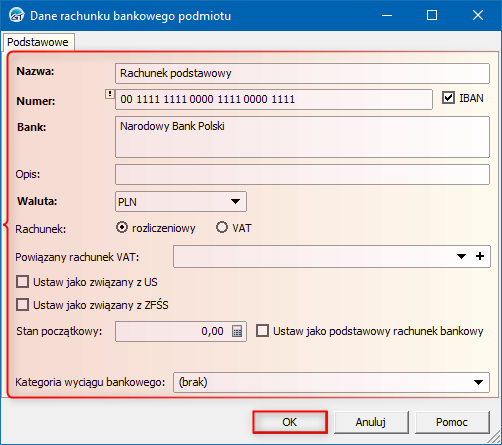Open the Waluta PLN dropdown
This screenshot has height=445, width=502.
pyautogui.click(x=181, y=201)
